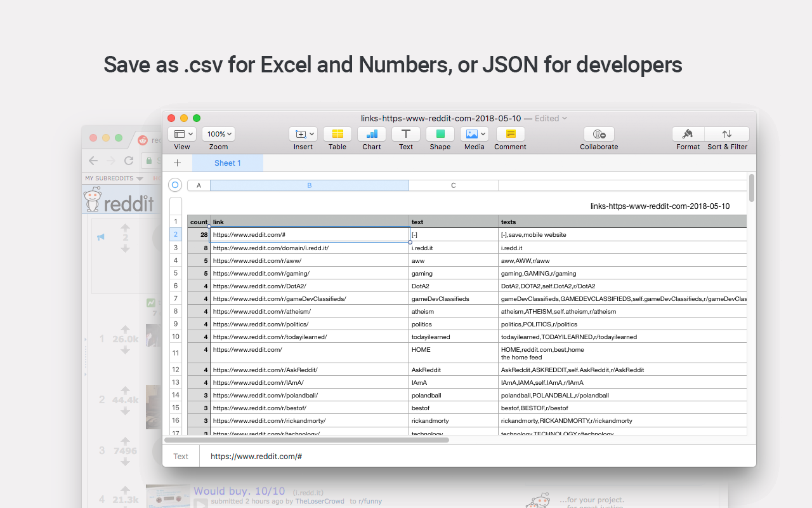Open the Would buy. 10/10 post link
Screen dimensions: 812x508
tap(240, 491)
